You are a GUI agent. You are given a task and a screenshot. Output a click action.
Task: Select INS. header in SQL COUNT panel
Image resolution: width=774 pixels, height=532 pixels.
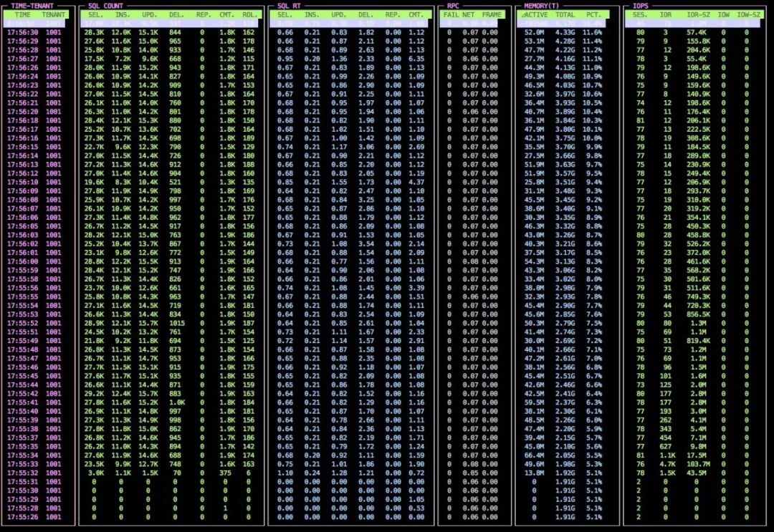point(123,15)
